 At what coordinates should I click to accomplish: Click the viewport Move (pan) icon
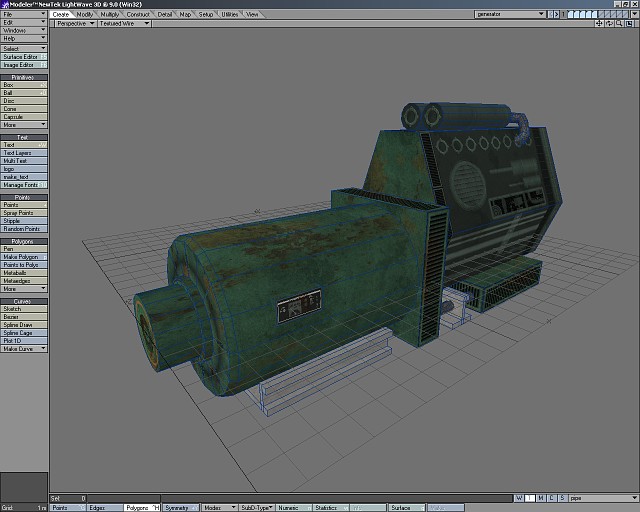click(x=599, y=24)
